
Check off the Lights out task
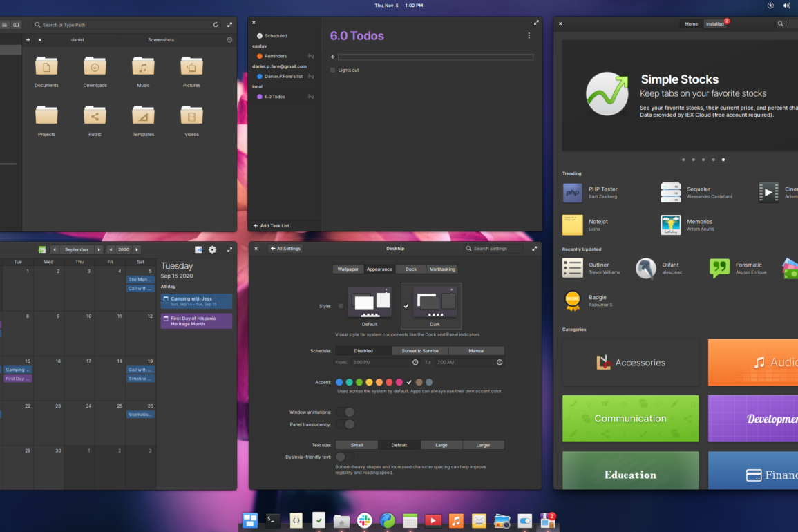coord(332,70)
